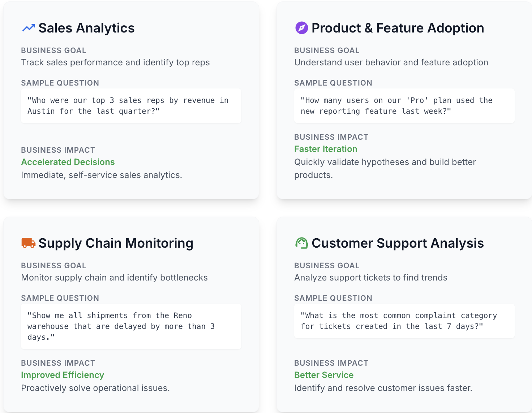This screenshot has width=532, height=413.
Task: Click 'Understand user behavior and feature adoption' text
Action: click(x=391, y=62)
